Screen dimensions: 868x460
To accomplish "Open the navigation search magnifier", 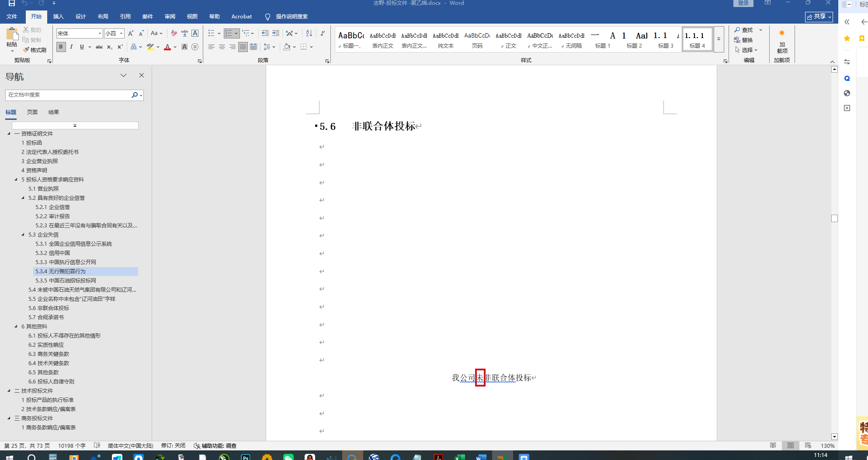I will [135, 95].
